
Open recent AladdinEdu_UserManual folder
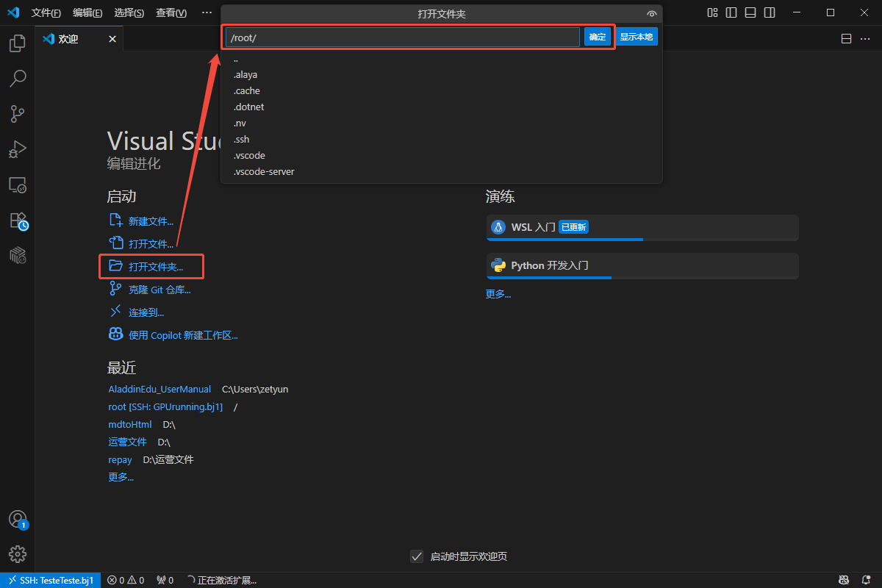pos(159,389)
